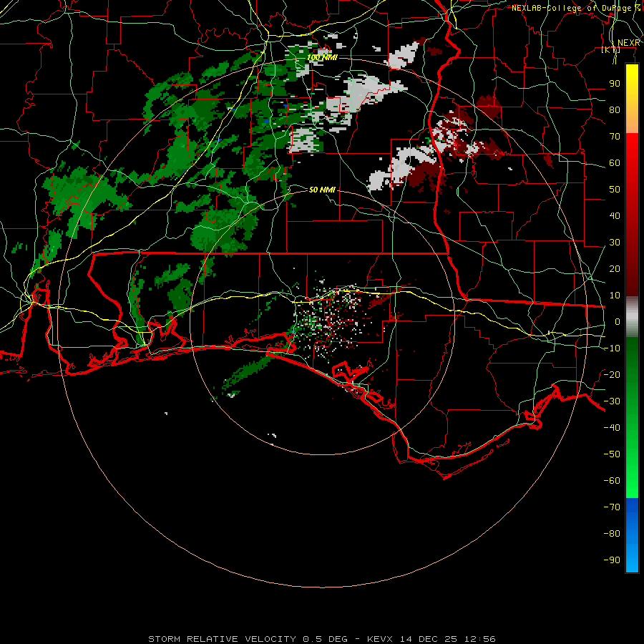
Task: Click the gray zero-velocity band of the color bar
Action: [632, 317]
